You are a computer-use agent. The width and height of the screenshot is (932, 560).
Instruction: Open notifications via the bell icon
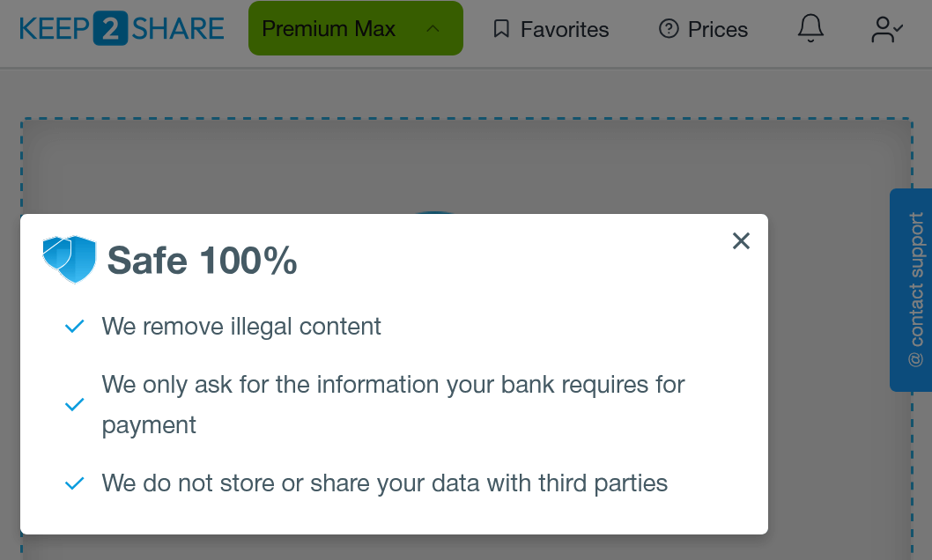810,28
